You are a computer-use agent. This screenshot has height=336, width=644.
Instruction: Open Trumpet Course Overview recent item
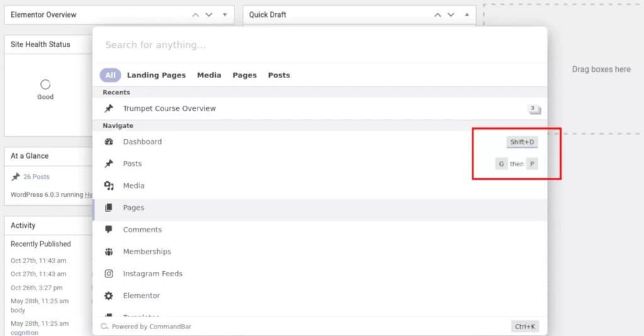tap(169, 109)
